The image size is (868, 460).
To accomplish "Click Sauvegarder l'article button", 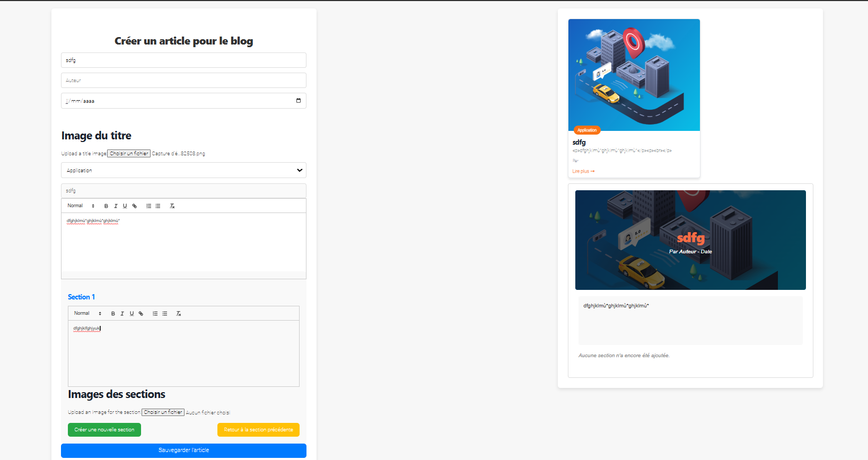I will click(183, 450).
